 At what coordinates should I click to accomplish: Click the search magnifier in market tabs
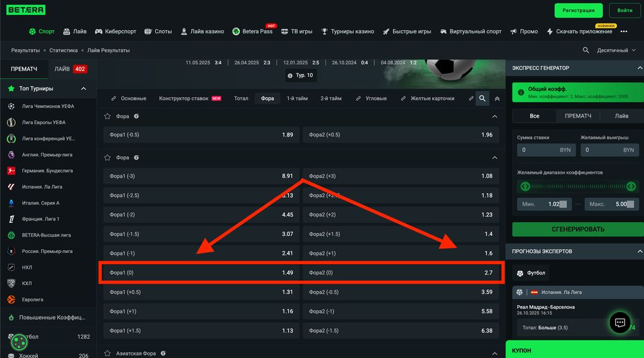click(482, 99)
